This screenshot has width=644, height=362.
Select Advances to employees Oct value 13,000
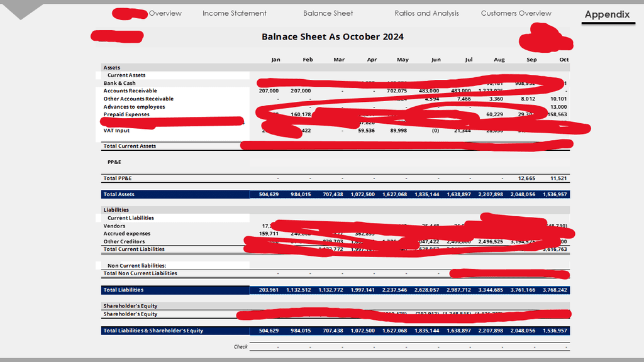(558, 107)
